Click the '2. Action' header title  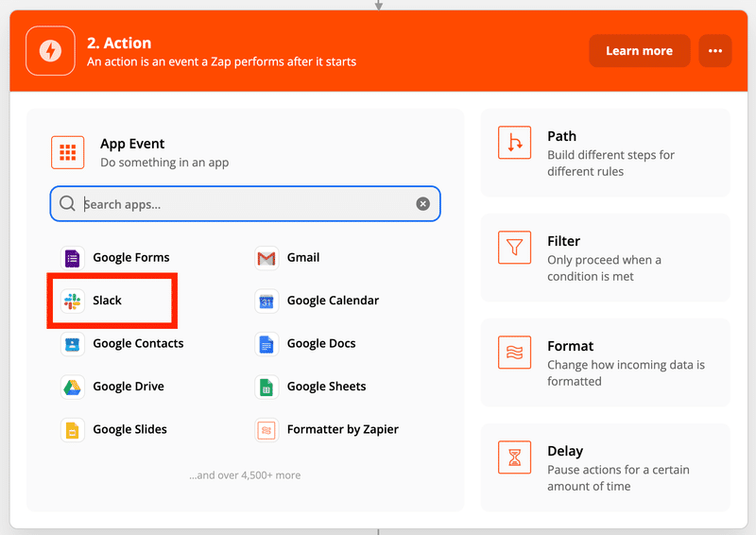(x=119, y=43)
